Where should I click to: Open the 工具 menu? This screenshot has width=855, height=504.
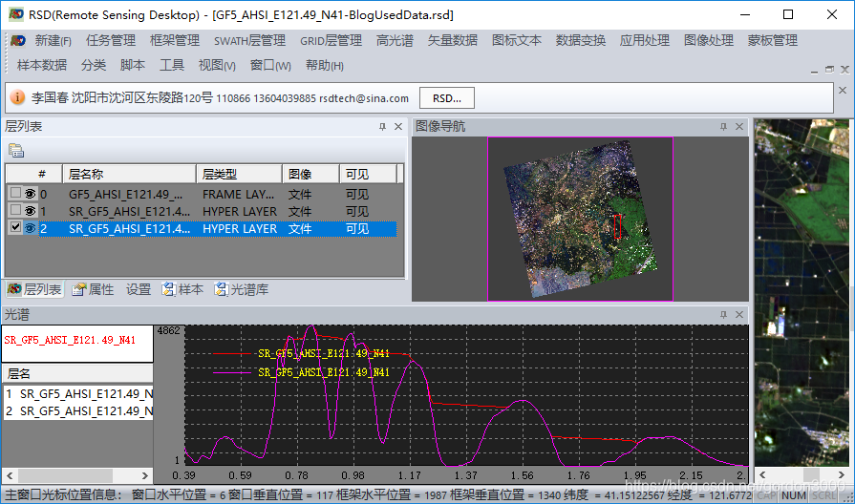(x=172, y=65)
